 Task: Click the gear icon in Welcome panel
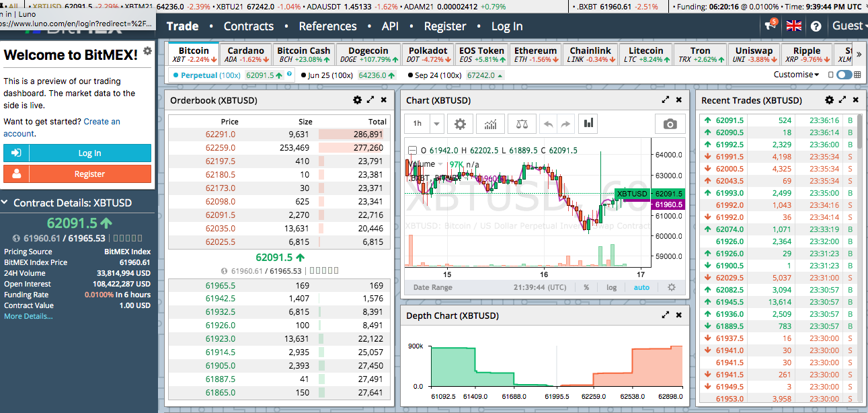147,50
